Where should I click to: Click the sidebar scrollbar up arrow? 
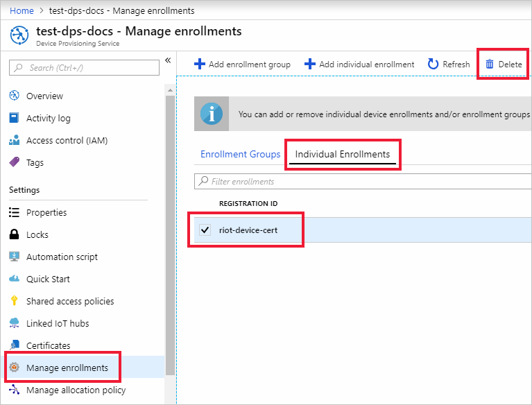(x=171, y=90)
